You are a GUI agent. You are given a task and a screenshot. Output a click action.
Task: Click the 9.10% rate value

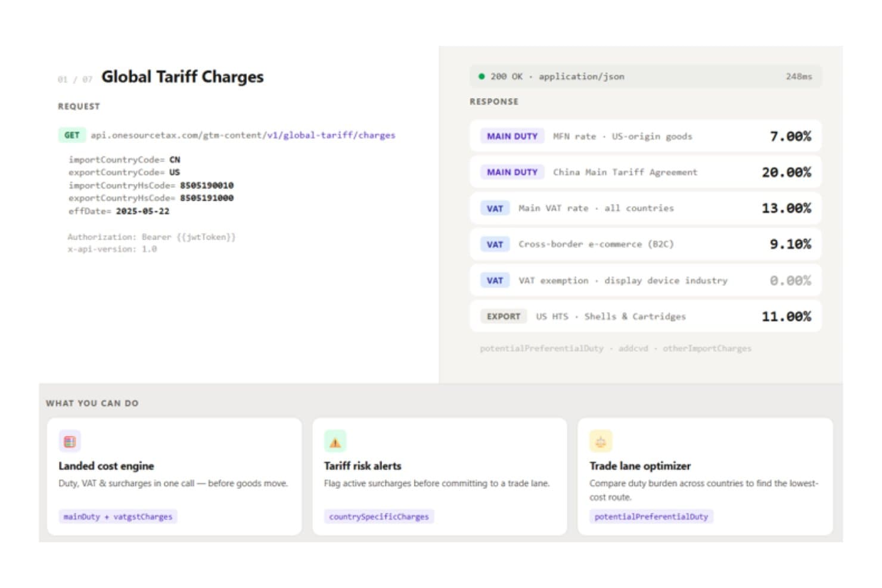790,244
